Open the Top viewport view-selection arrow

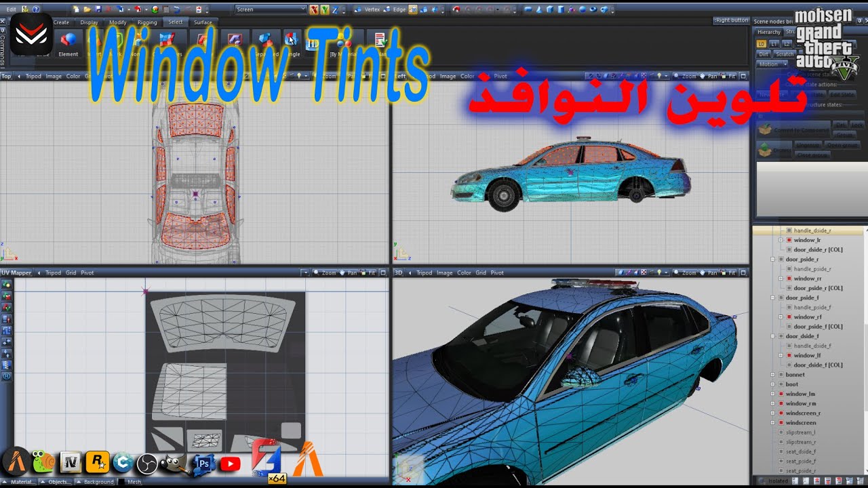tap(18, 76)
